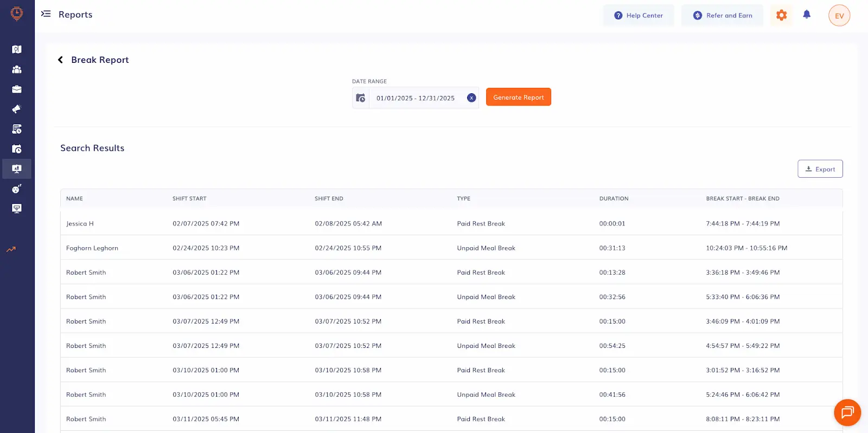The width and height of the screenshot is (868, 433).
Task: Export the break report results
Action: click(820, 169)
